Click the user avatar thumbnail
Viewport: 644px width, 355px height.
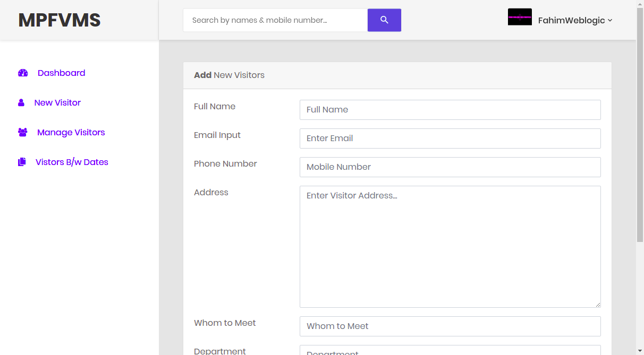520,17
